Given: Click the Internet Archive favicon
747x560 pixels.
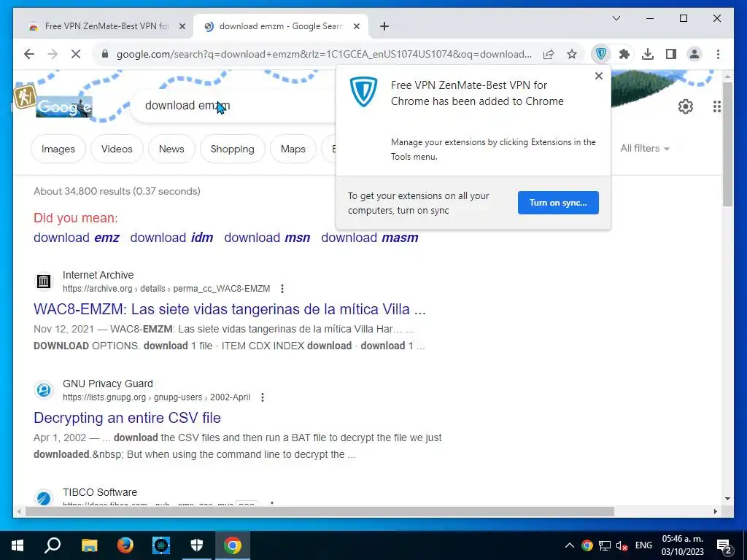Looking at the screenshot, I should (x=43, y=281).
